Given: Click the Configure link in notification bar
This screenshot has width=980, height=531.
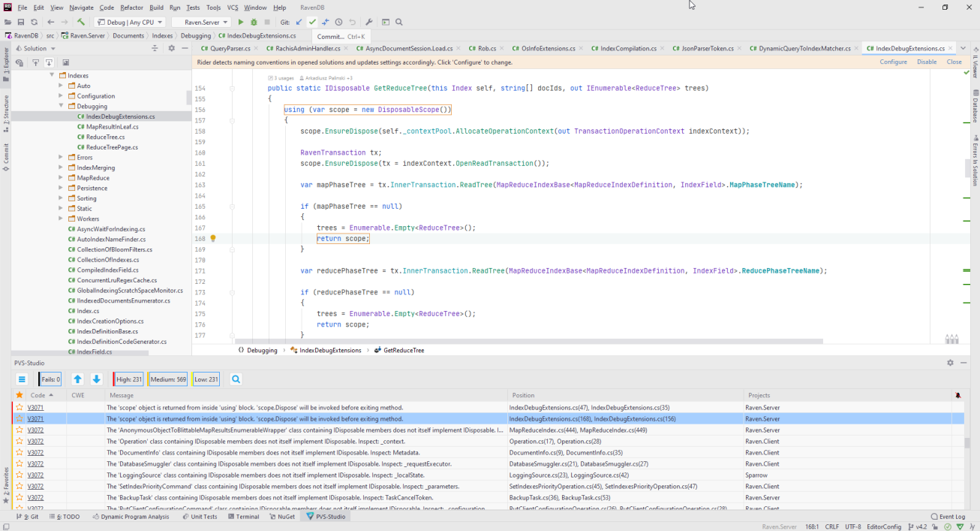Looking at the screenshot, I should (893, 62).
